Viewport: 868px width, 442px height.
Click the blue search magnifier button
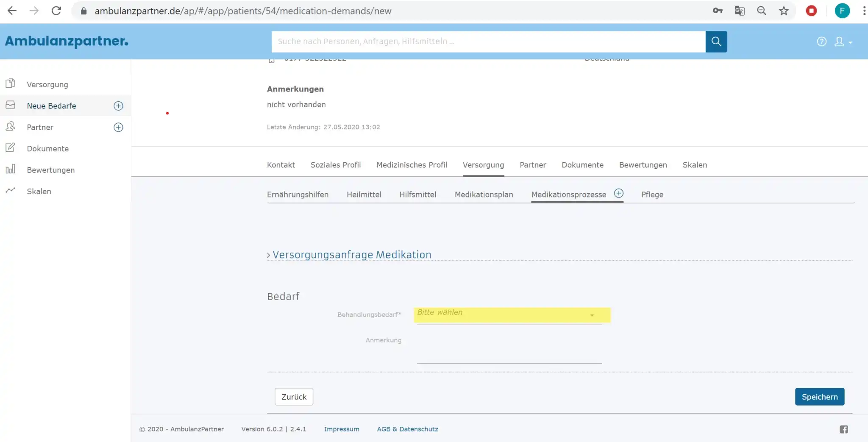(716, 42)
